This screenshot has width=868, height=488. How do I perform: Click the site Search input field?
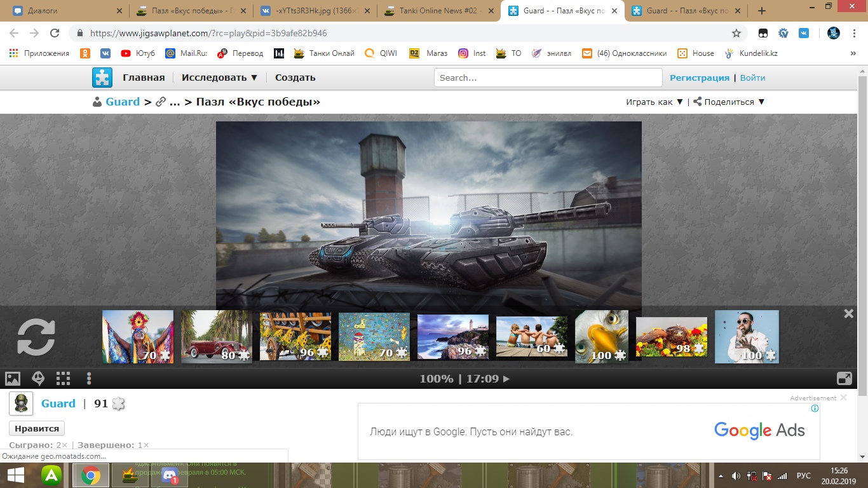click(548, 78)
